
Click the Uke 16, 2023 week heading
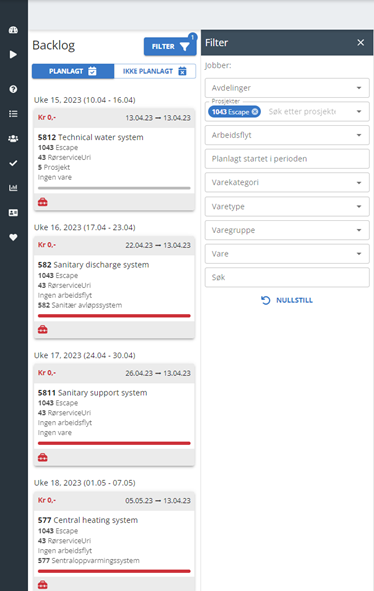pos(84,227)
